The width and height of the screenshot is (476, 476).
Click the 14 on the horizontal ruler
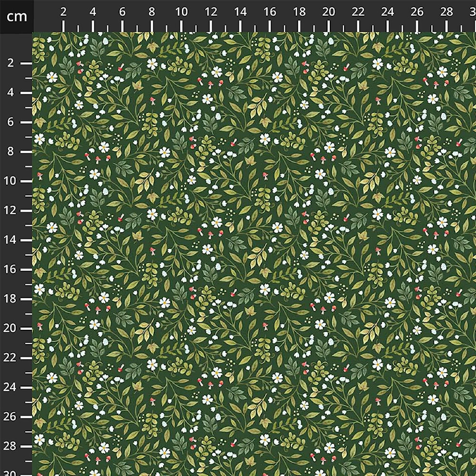tap(240, 12)
